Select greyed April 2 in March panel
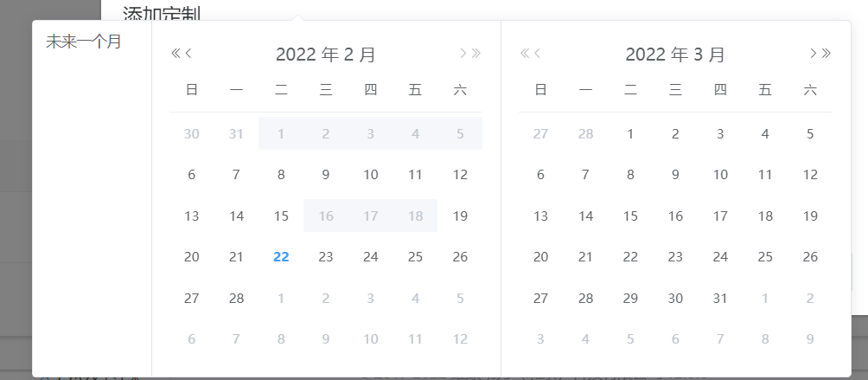 810,299
